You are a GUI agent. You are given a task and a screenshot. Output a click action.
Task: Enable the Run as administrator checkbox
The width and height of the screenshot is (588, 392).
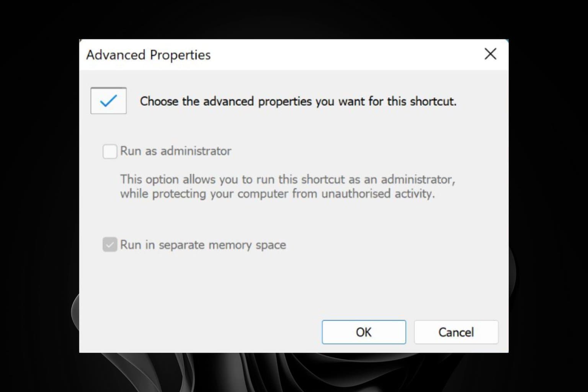(x=110, y=151)
